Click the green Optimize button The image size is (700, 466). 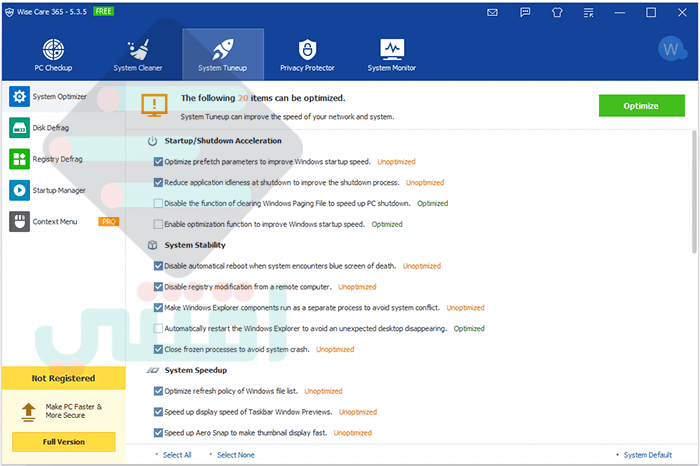(x=642, y=106)
